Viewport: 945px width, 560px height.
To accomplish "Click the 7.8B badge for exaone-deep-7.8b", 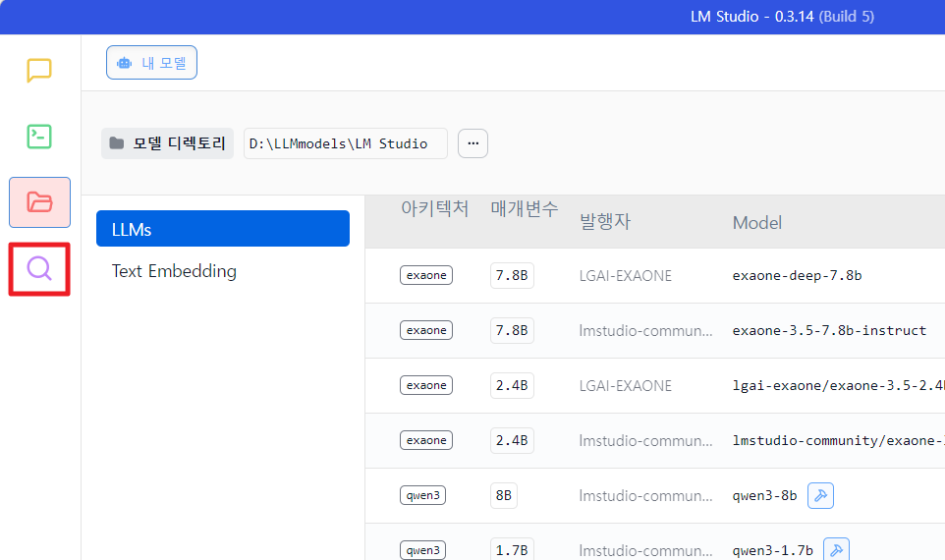I will [512, 275].
